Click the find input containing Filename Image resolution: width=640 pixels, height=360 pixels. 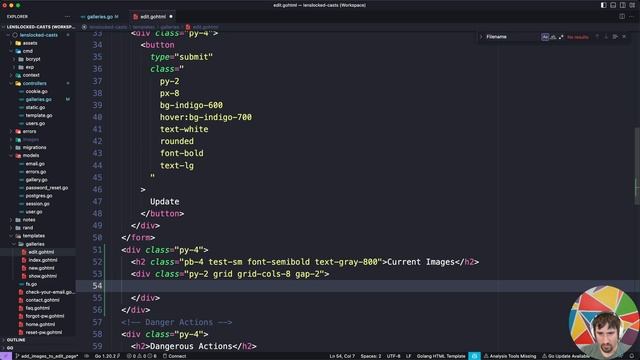(512, 37)
